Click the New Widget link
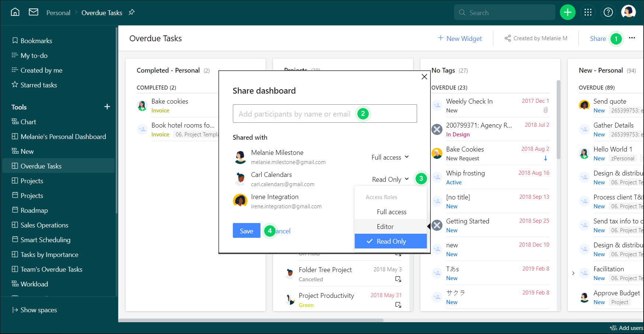The image size is (644, 334). coord(460,38)
